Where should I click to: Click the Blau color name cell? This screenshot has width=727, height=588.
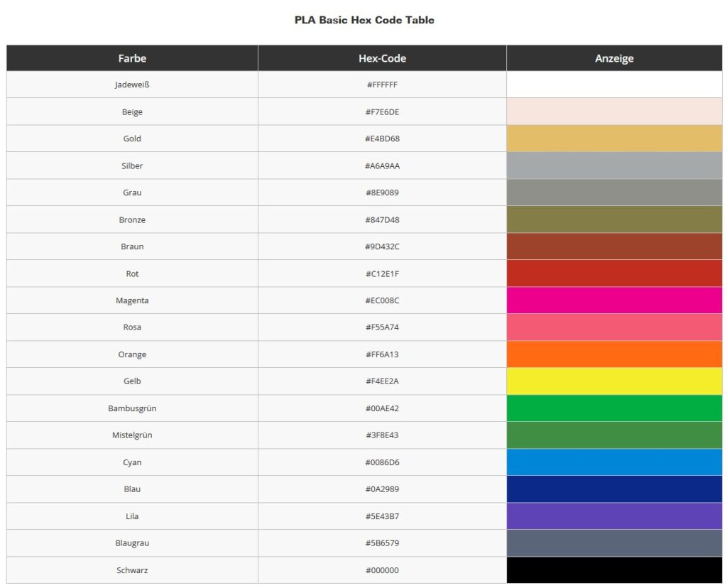[132, 489]
